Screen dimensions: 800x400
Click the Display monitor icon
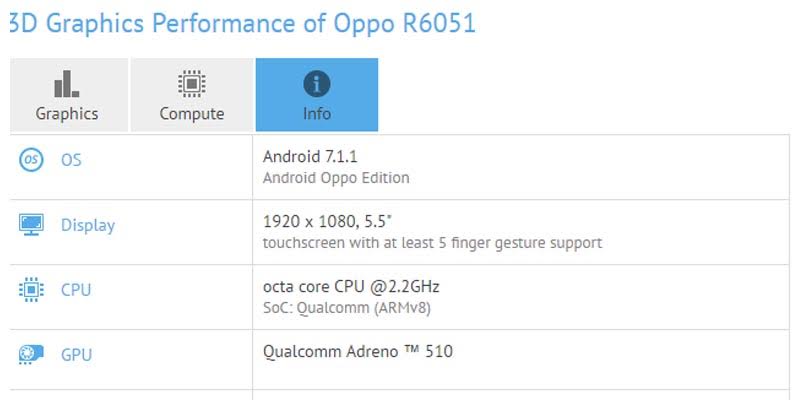(x=31, y=225)
